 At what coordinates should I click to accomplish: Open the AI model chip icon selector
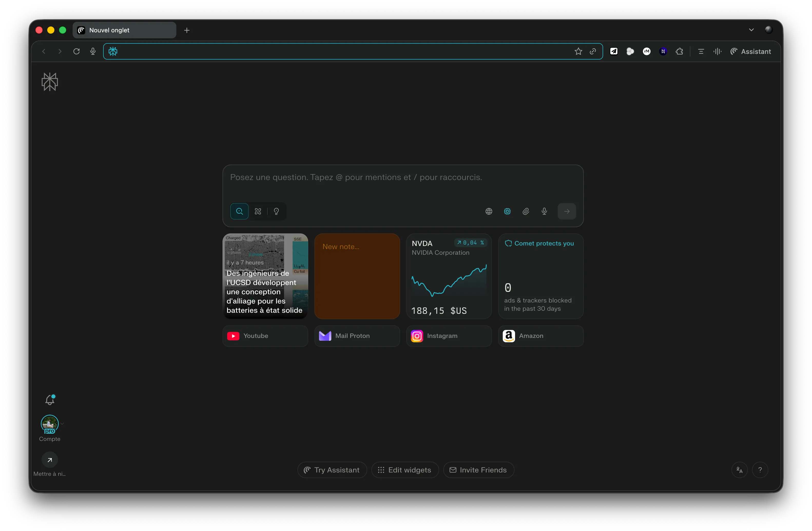click(x=507, y=211)
